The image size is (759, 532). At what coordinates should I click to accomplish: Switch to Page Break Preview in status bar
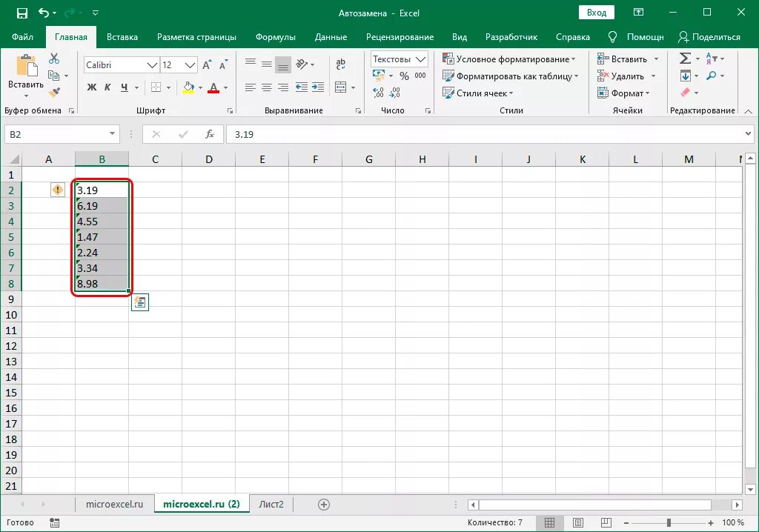(x=606, y=523)
